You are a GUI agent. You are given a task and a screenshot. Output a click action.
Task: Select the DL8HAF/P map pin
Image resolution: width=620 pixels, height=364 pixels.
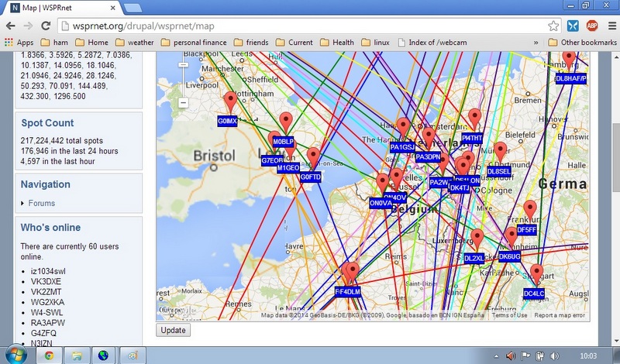[570, 60]
